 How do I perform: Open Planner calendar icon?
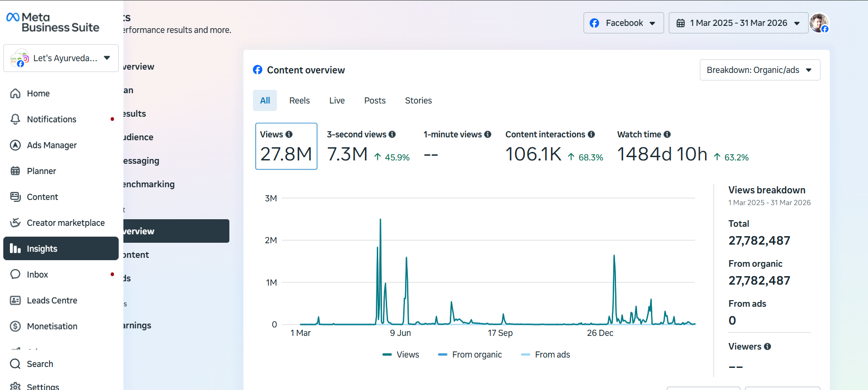(16, 171)
